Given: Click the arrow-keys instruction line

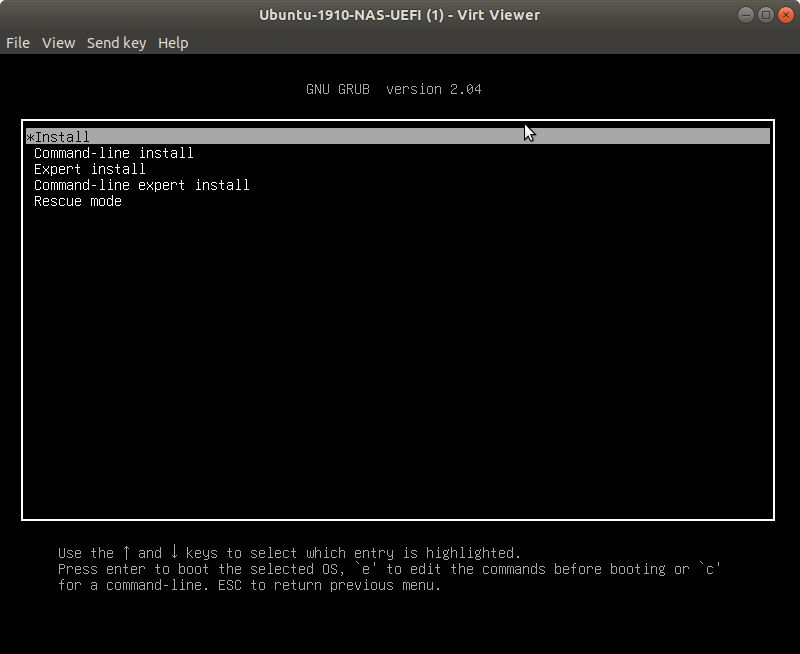Looking at the screenshot, I should [289, 553].
